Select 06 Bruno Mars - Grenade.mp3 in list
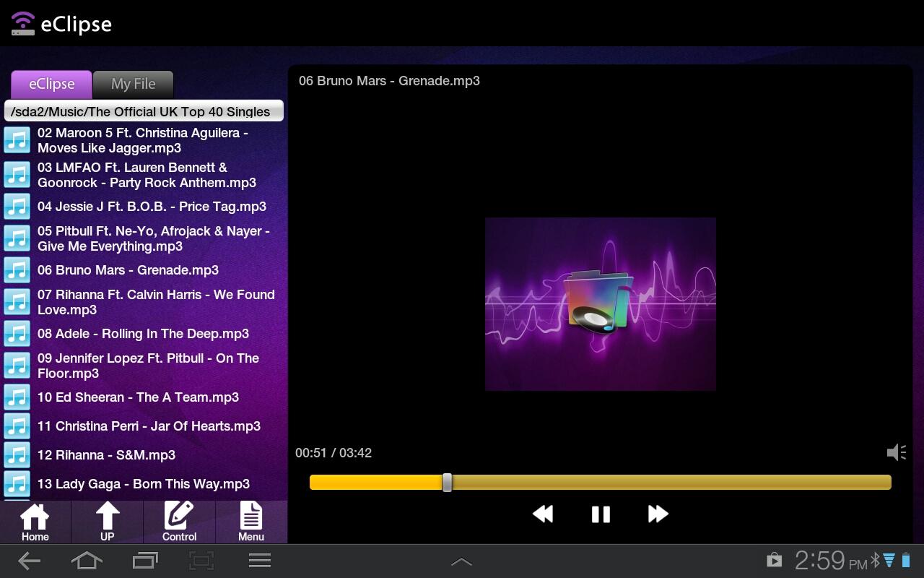This screenshot has height=578, width=924. (x=128, y=270)
